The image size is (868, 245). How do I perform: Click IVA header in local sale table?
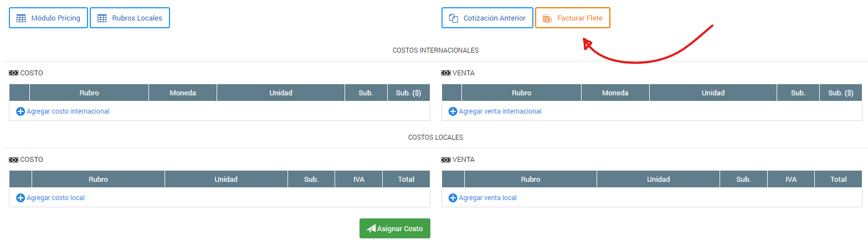pyautogui.click(x=790, y=180)
